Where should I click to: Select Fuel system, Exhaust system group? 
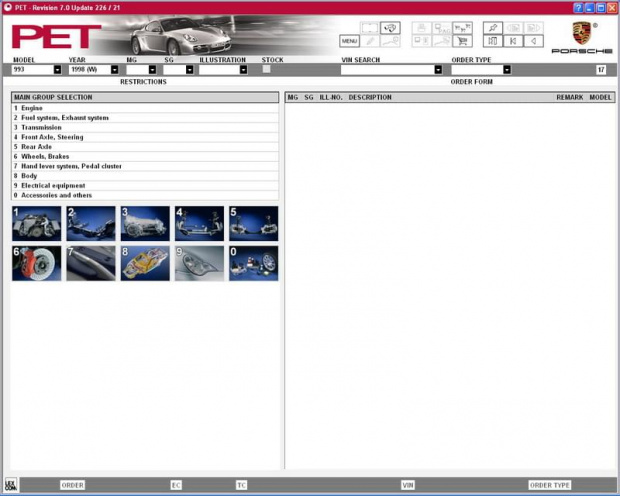click(145, 118)
